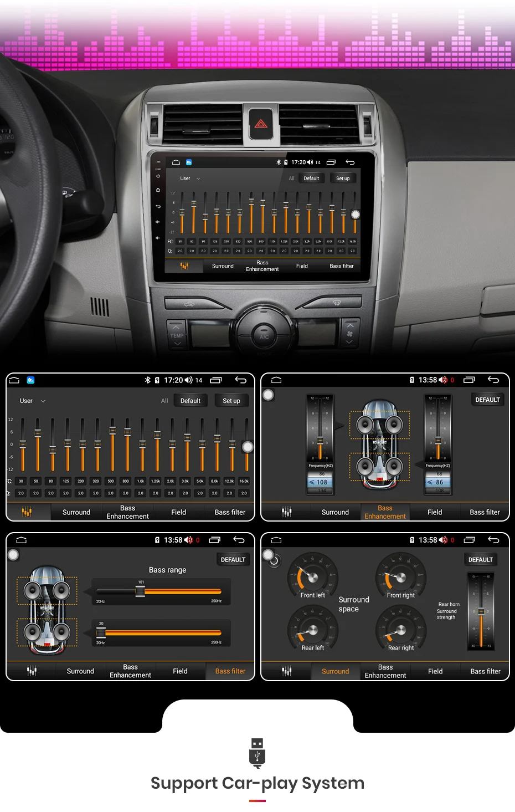Open recent apps in the 17:20 equalizer panel
This screenshot has width=515, height=812.
click(x=216, y=380)
